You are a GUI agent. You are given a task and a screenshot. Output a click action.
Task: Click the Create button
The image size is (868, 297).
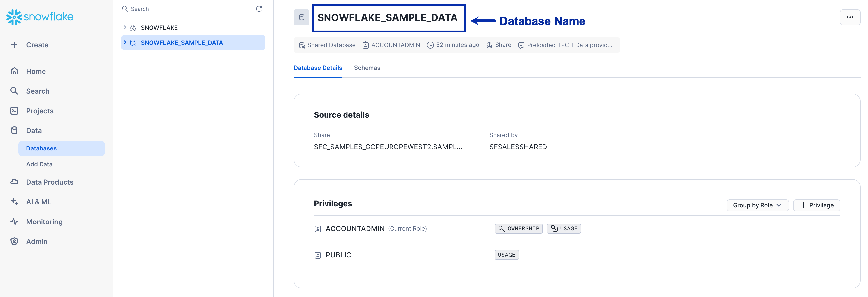(37, 45)
